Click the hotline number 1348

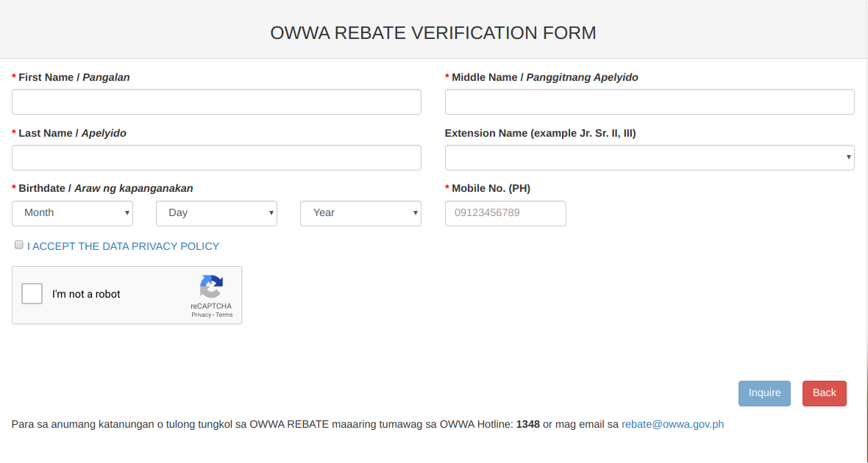click(528, 424)
